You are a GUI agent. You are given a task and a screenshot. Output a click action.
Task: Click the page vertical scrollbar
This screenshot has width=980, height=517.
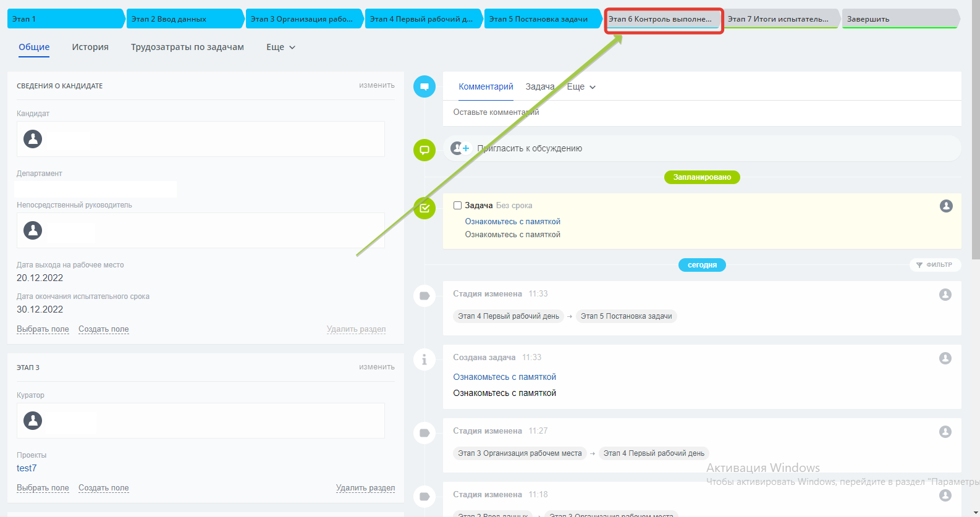[x=975, y=130]
